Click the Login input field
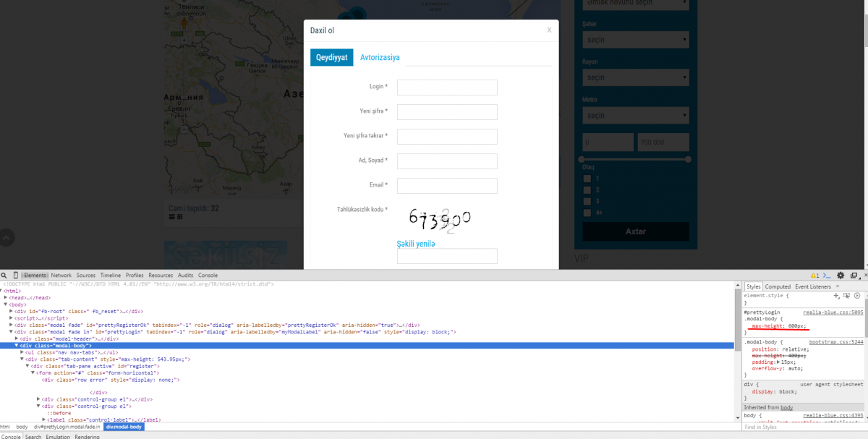Viewport: 868px width, 439px height. tap(447, 88)
